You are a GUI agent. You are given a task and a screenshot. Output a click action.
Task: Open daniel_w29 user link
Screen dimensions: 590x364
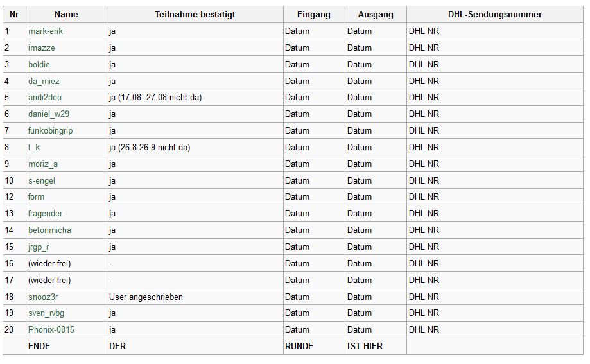pos(49,114)
